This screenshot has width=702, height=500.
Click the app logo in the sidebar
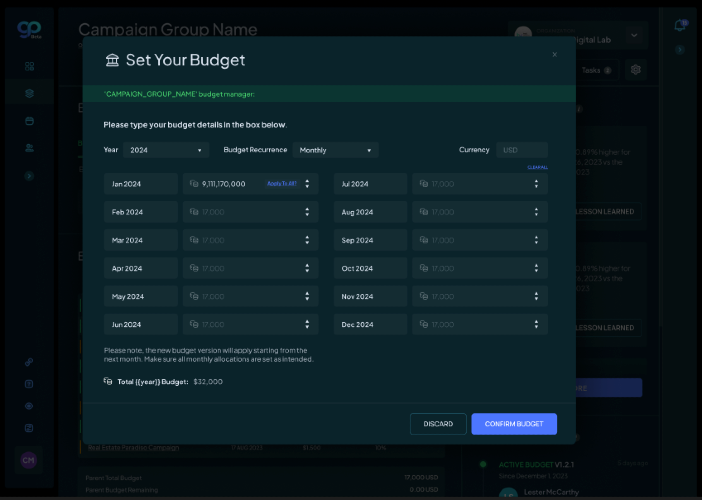28,28
